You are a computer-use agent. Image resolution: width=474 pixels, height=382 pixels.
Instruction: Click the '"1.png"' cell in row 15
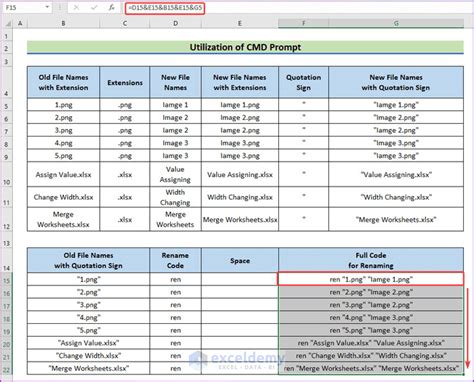(x=88, y=279)
